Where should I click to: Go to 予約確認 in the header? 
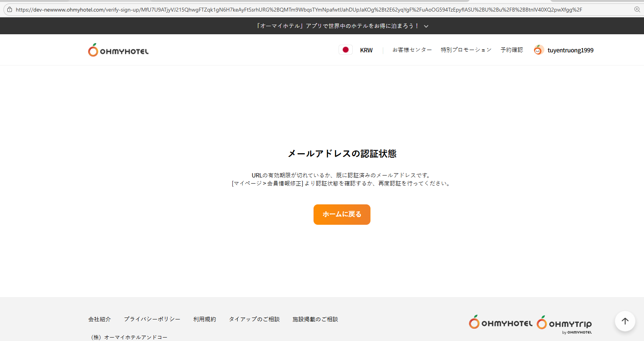click(512, 50)
